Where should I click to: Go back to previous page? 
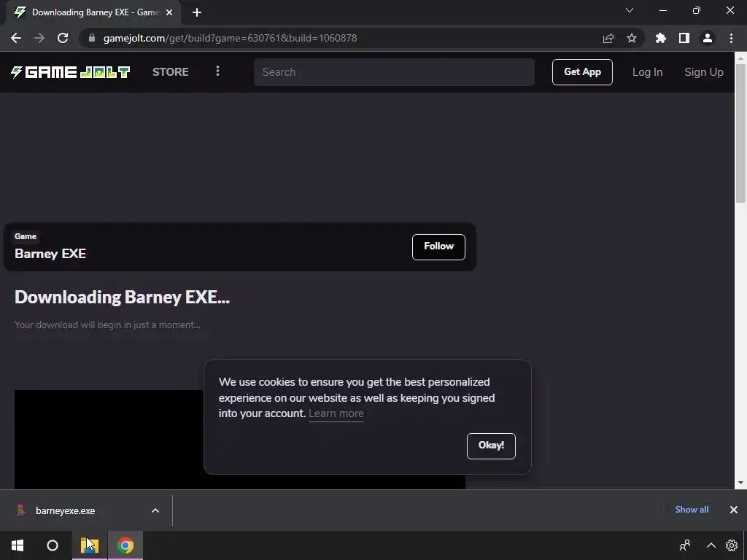click(x=16, y=38)
